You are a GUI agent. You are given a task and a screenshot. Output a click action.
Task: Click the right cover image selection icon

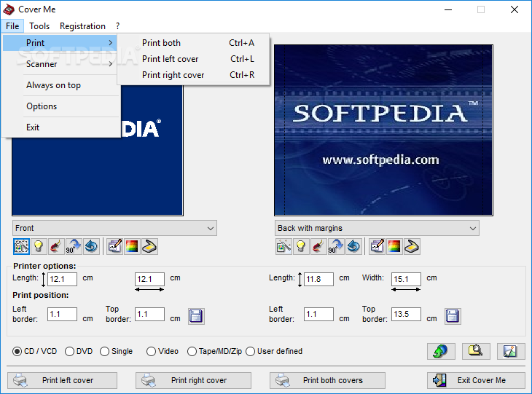pyautogui.click(x=283, y=246)
